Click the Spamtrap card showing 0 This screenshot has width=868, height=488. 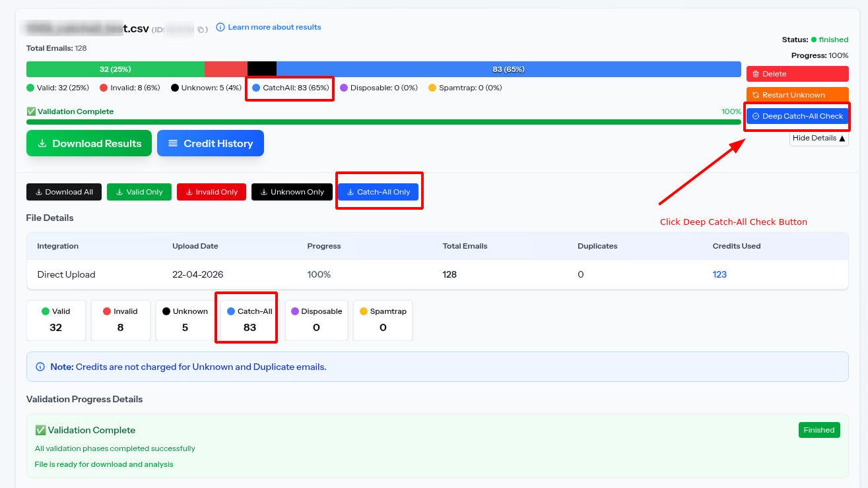[383, 320]
